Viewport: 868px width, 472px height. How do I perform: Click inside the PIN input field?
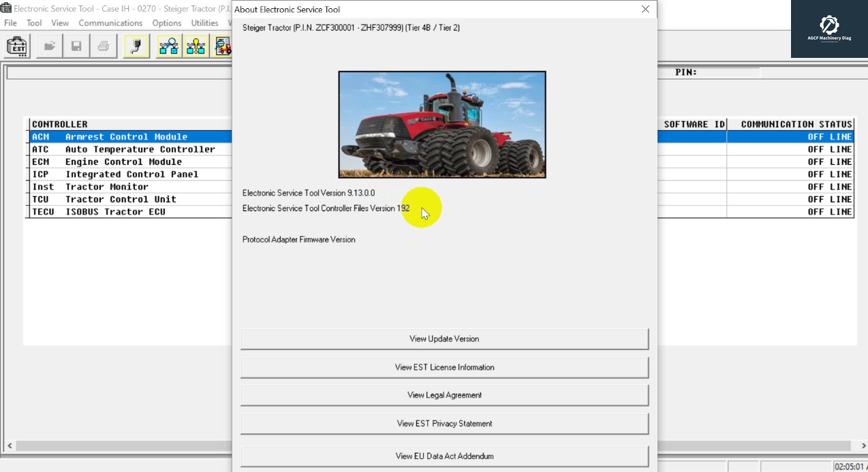[729, 72]
